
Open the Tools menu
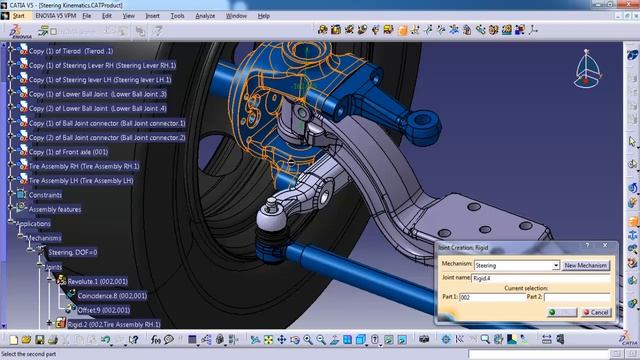(x=177, y=16)
